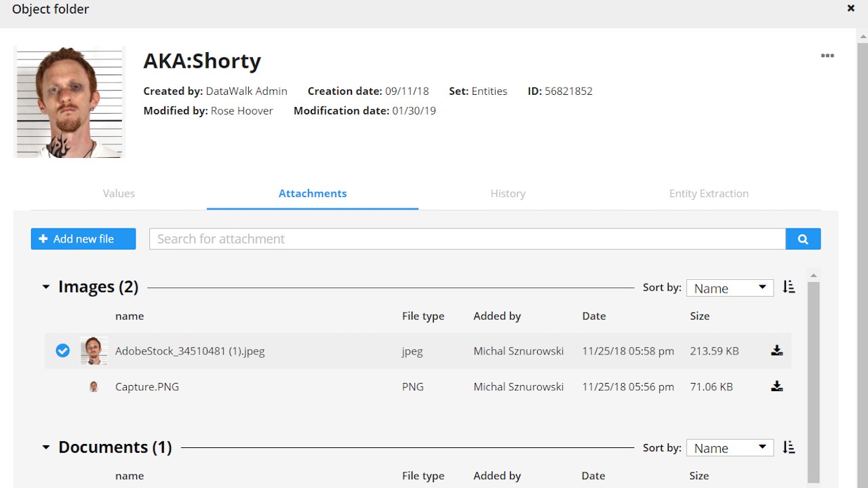Open the three-dots options menu
Viewport: 868px width, 488px height.
pos(827,56)
